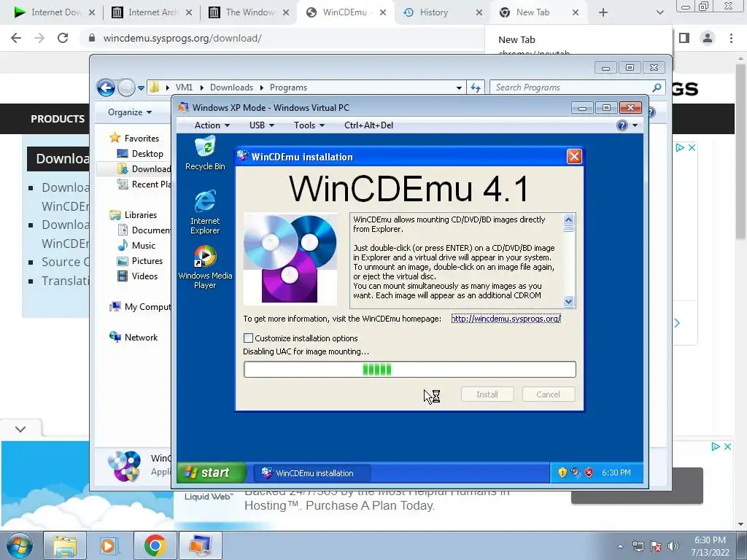Screen dimensions: 747x560
Task: Select Libraries in the Explorer navigation pane
Action: [141, 215]
